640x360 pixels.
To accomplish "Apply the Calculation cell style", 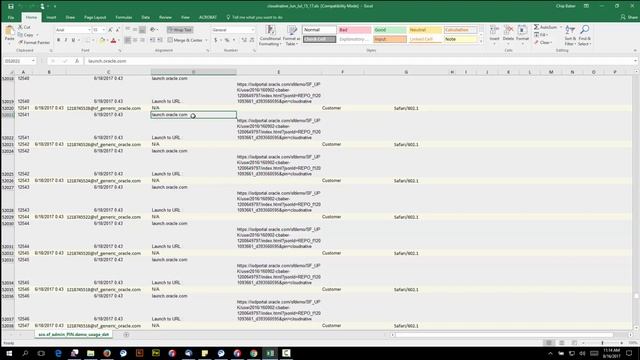I will 460,30.
